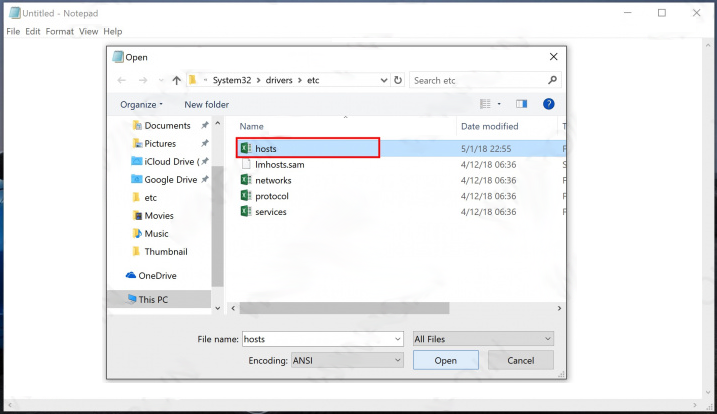Click the Pictures folder icon

point(137,143)
